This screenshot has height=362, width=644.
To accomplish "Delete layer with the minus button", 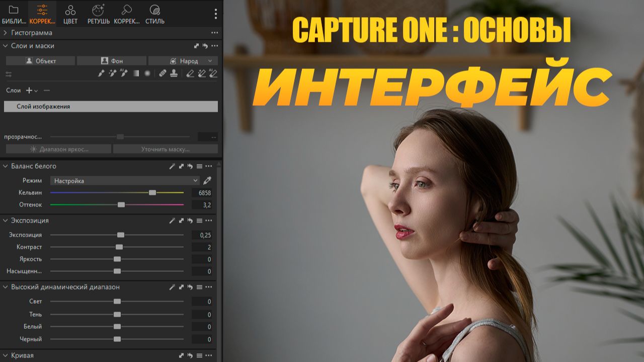I will tap(47, 91).
